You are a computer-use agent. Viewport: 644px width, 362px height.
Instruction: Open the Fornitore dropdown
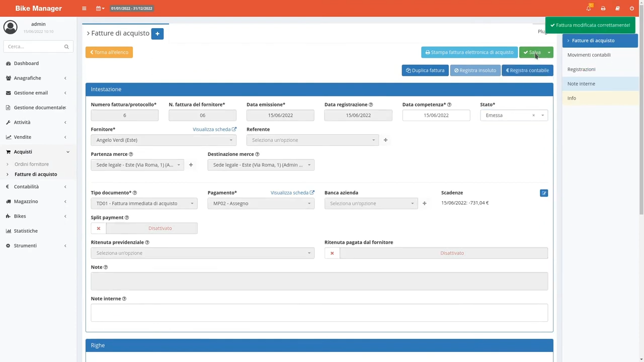coord(163,140)
